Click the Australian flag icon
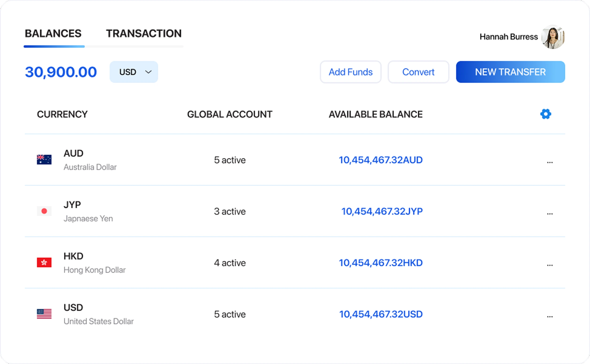Viewport: 590px width, 364px height. [x=44, y=160]
